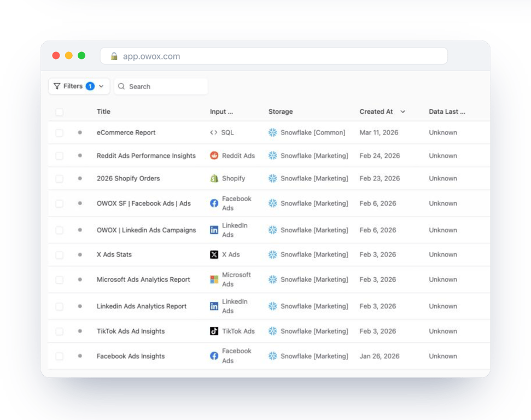This screenshot has height=420, width=531.
Task: Click status dot for X Ads Stats
Action: [80, 254]
